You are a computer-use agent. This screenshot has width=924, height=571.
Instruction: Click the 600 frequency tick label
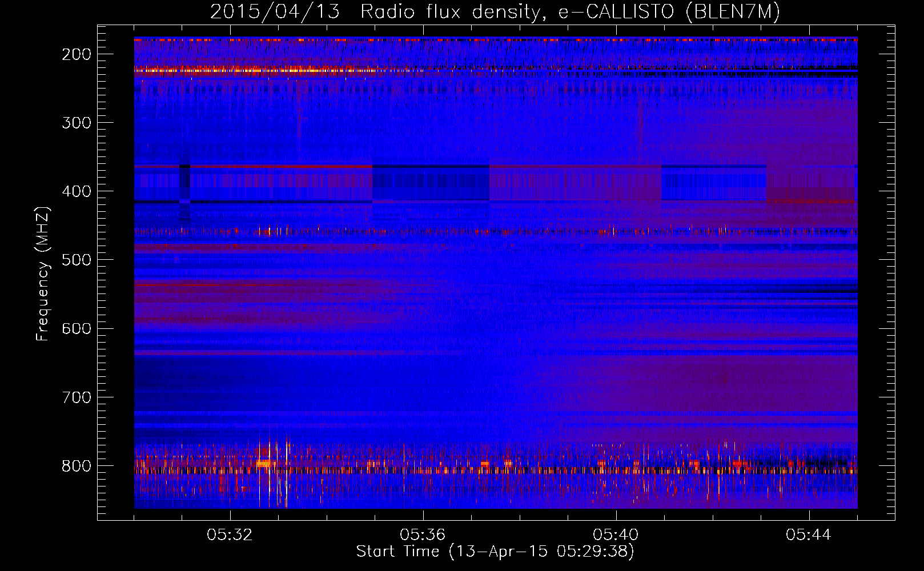click(x=77, y=328)
